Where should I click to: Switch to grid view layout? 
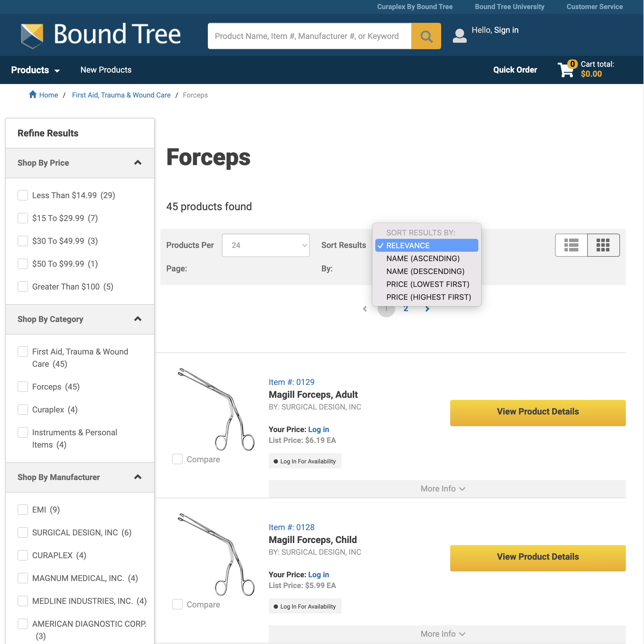(x=603, y=245)
